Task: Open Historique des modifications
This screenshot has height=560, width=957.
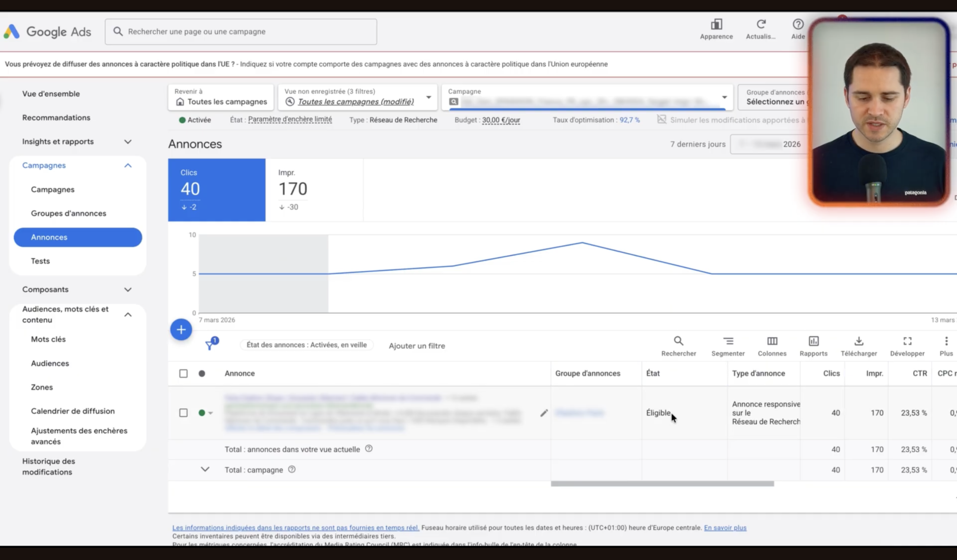Action: point(49,466)
